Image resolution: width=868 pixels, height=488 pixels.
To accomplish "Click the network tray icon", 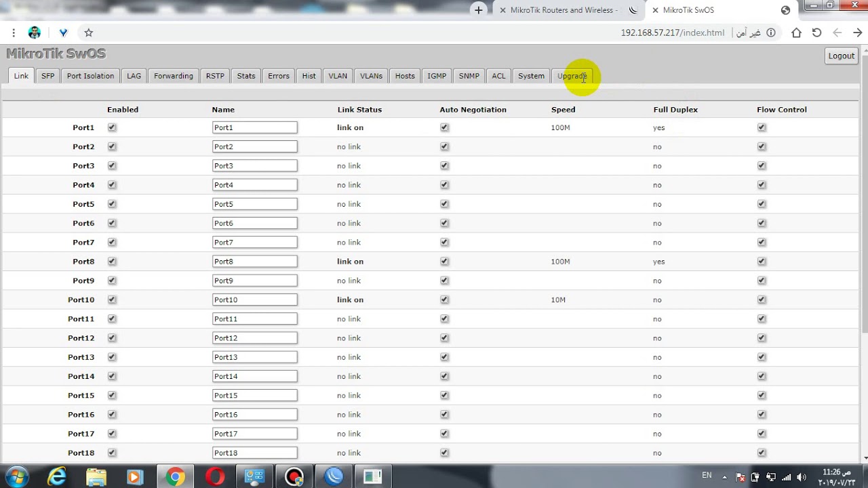I will pyautogui.click(x=787, y=477).
